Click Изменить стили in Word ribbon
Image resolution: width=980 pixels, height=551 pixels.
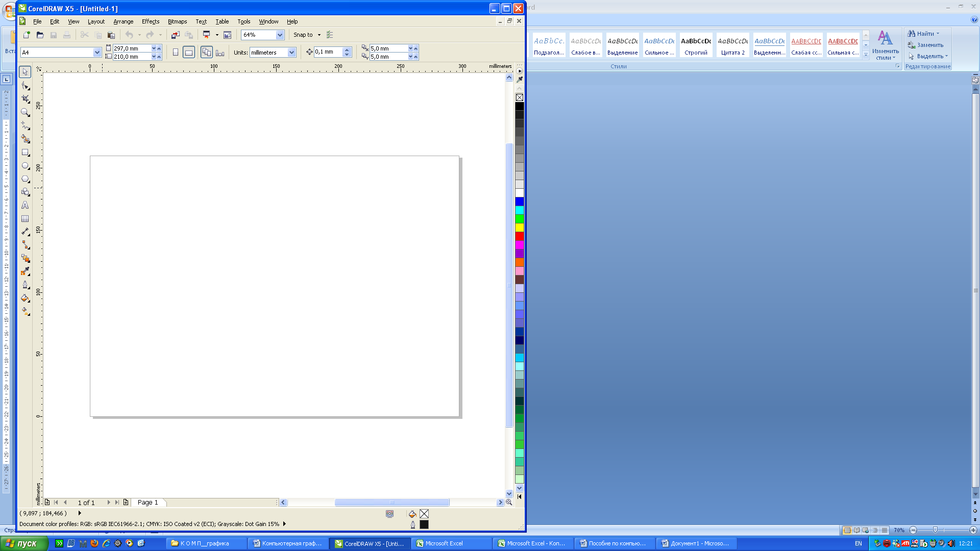tap(885, 45)
